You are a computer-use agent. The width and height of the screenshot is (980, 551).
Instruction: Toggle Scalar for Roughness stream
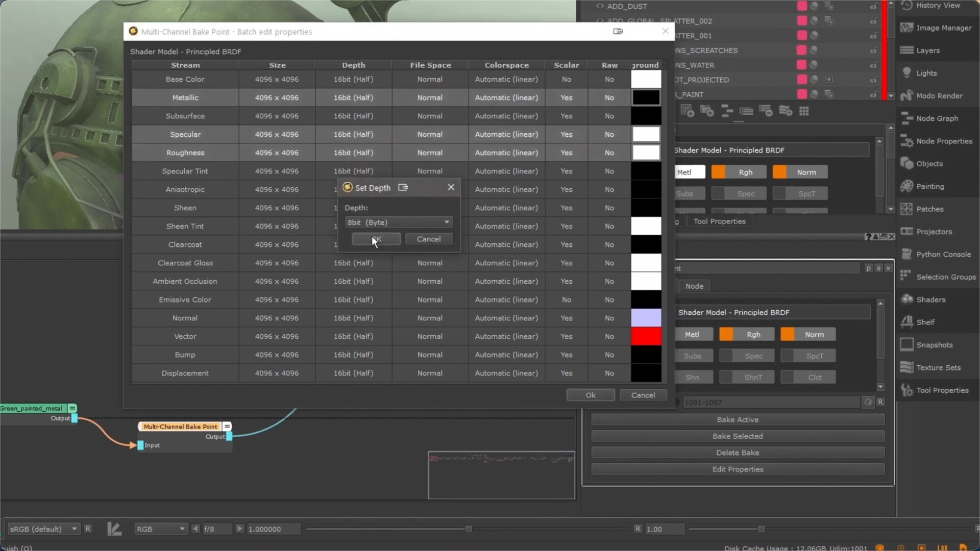pyautogui.click(x=566, y=152)
